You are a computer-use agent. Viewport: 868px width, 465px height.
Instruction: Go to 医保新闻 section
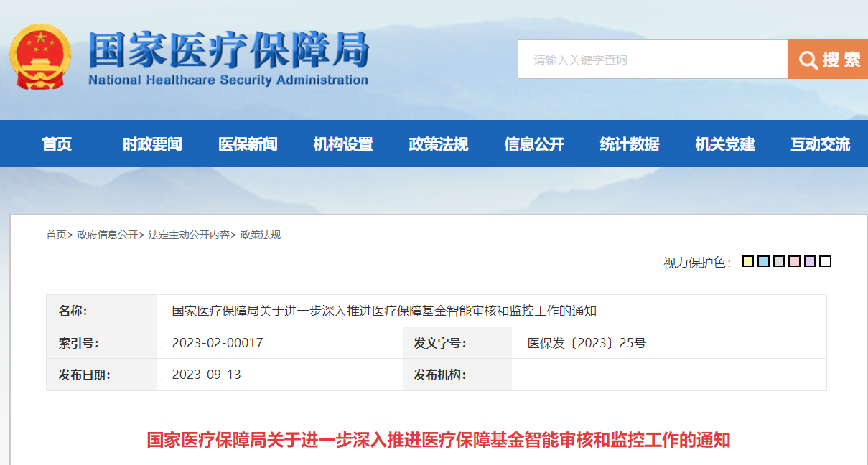tap(248, 144)
